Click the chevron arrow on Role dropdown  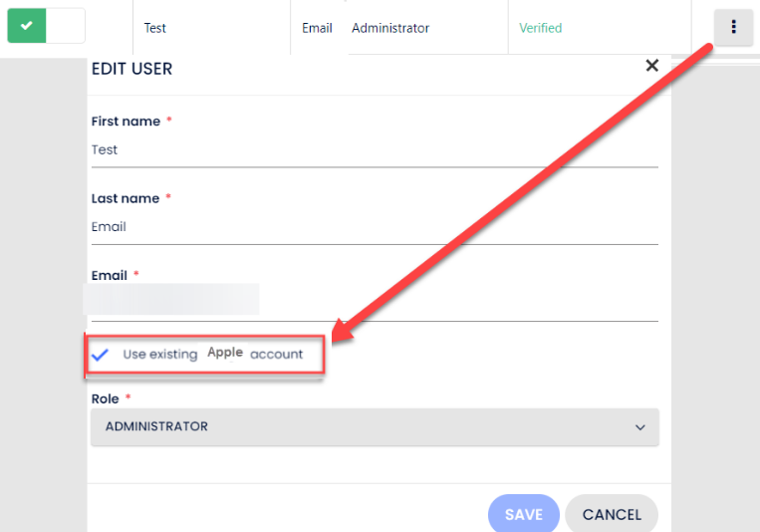tap(639, 427)
